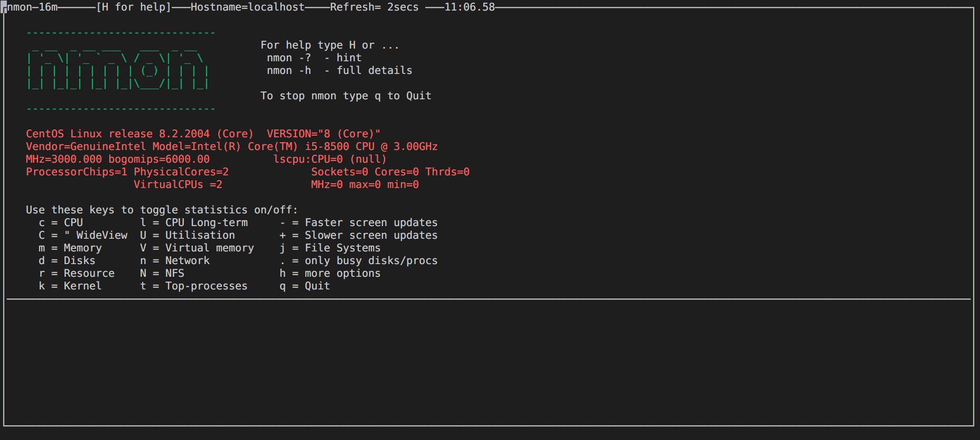
Task: Click the "Refresh= 2secs" header indicator
Action: coord(374,7)
